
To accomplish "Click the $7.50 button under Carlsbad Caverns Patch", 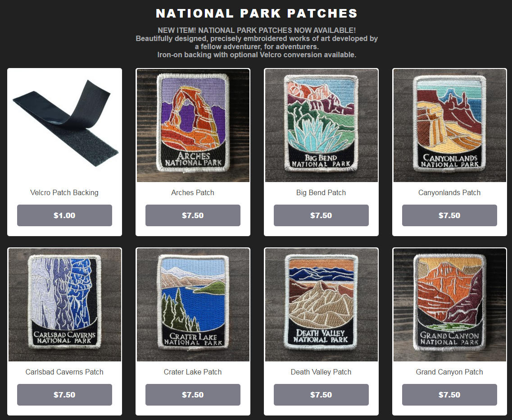I will pos(65,395).
